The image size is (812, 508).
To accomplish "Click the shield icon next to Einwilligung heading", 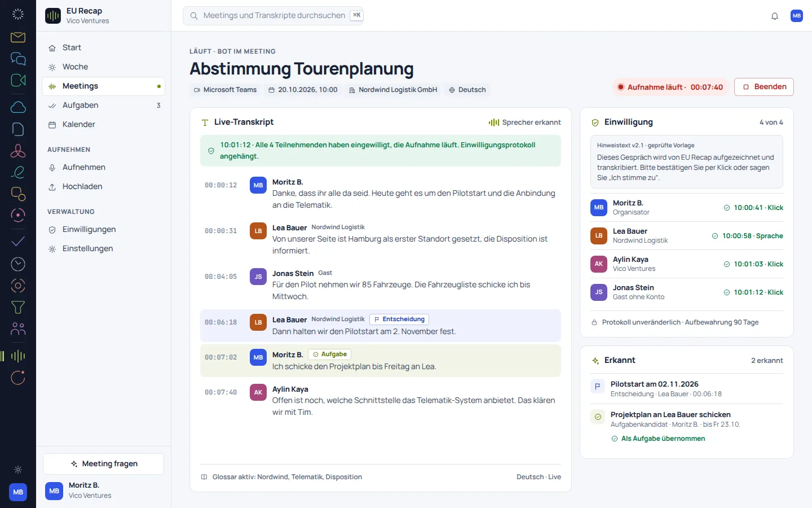I will pyautogui.click(x=595, y=122).
